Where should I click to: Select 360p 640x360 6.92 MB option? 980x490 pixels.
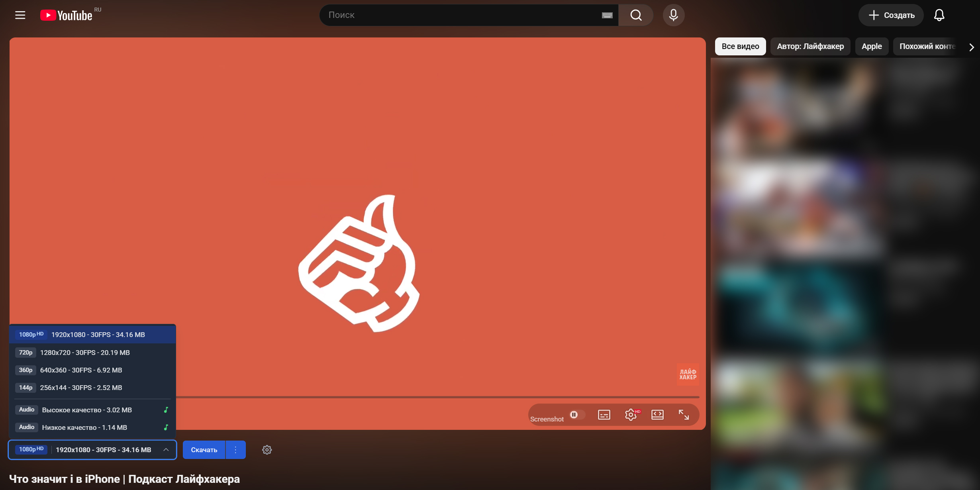[92, 370]
